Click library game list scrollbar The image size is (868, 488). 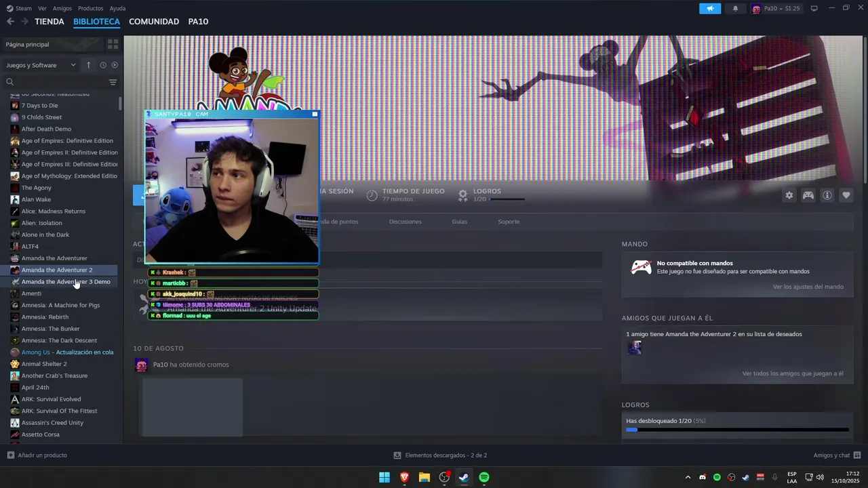120,104
